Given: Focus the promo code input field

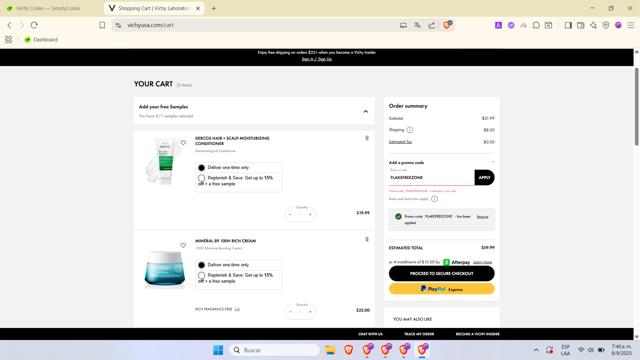Looking at the screenshot, I should coord(431,178).
